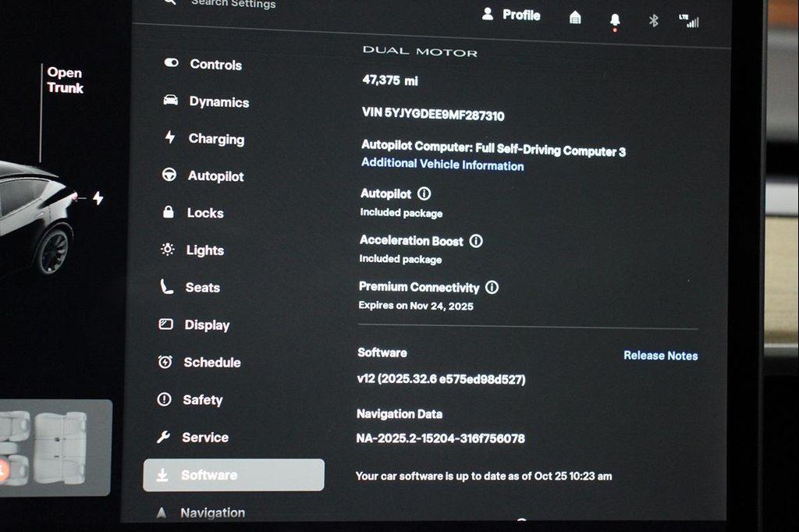View Release Notes for software update
Image resolution: width=799 pixels, height=532 pixels.
(659, 356)
